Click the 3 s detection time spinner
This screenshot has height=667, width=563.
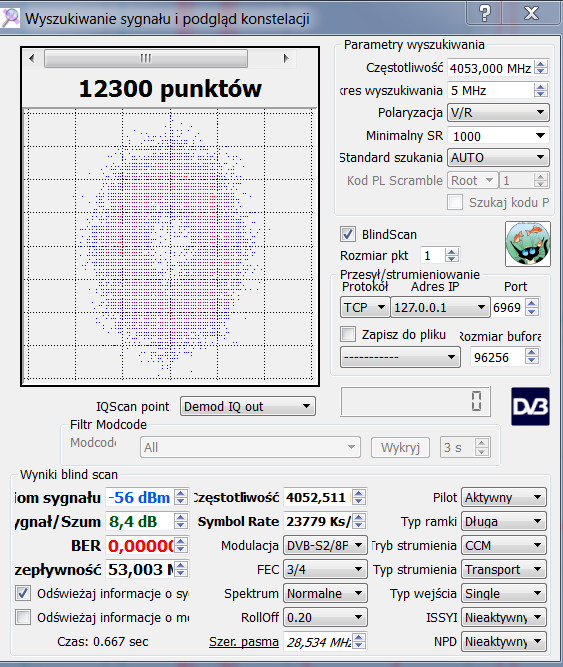pyautogui.click(x=481, y=447)
